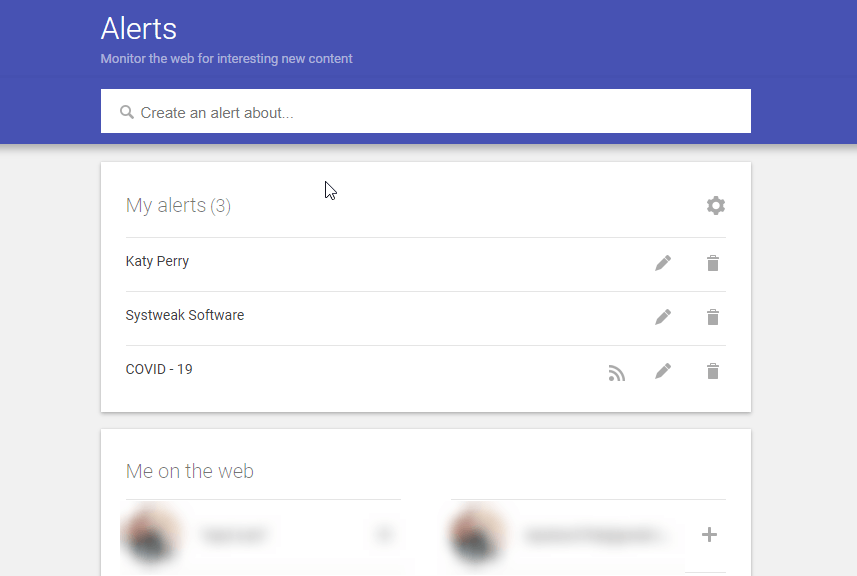The width and height of the screenshot is (857, 576).
Task: Open the first blurred profile thumbnail
Action: coord(151,534)
